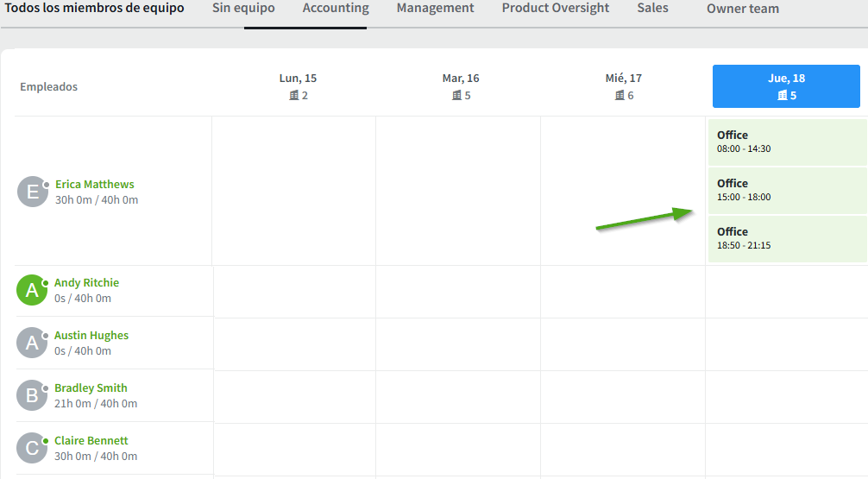This screenshot has width=868, height=479.
Task: Click the Office 18:50 - 21:15 shift
Action: pyautogui.click(x=787, y=238)
